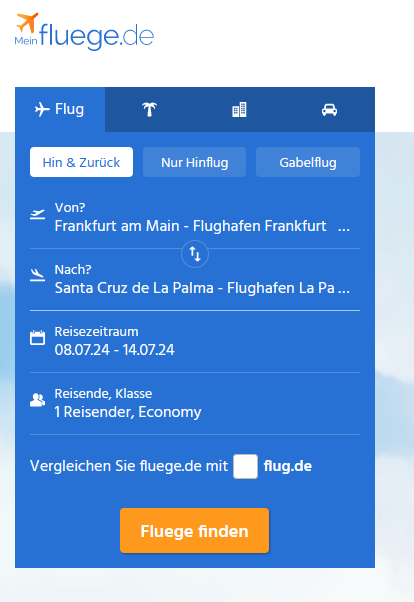Open the palm tree vacation tab
The width and height of the screenshot is (414, 602).
[150, 110]
